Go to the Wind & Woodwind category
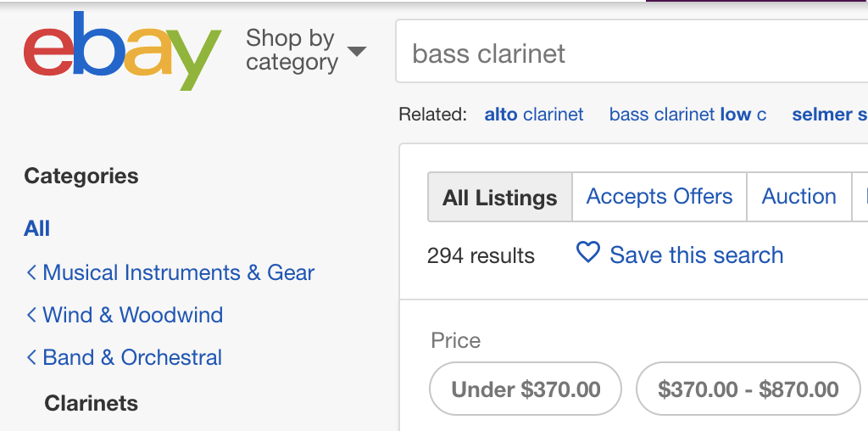 tap(132, 315)
